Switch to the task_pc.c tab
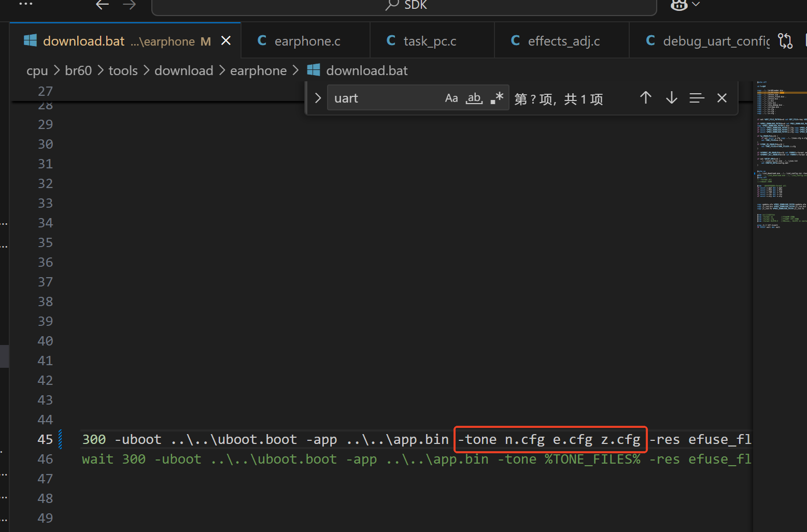Viewport: 807px width, 532px height. pyautogui.click(x=432, y=41)
